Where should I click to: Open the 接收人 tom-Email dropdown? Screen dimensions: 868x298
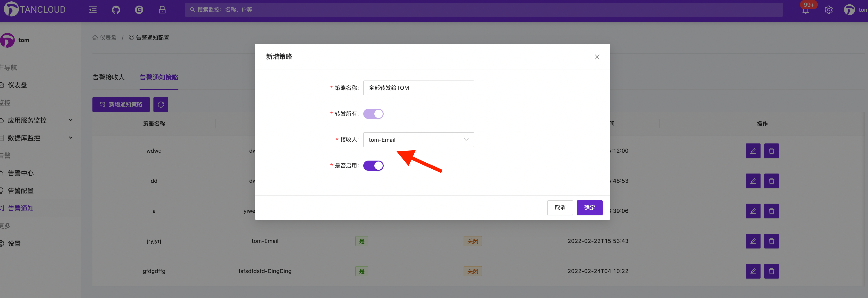tap(418, 140)
